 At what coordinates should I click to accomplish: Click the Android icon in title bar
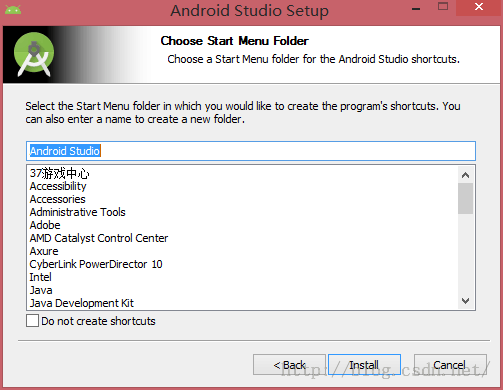coord(13,10)
